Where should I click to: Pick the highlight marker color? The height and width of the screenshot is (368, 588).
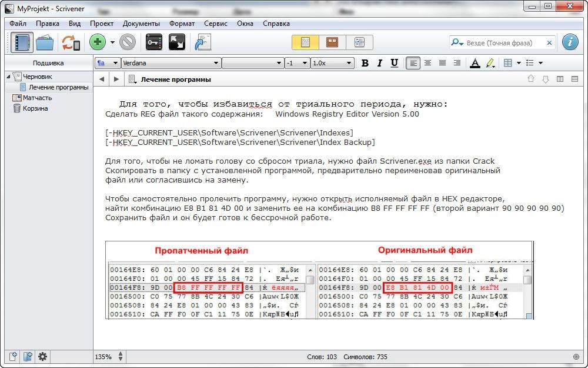(490, 63)
